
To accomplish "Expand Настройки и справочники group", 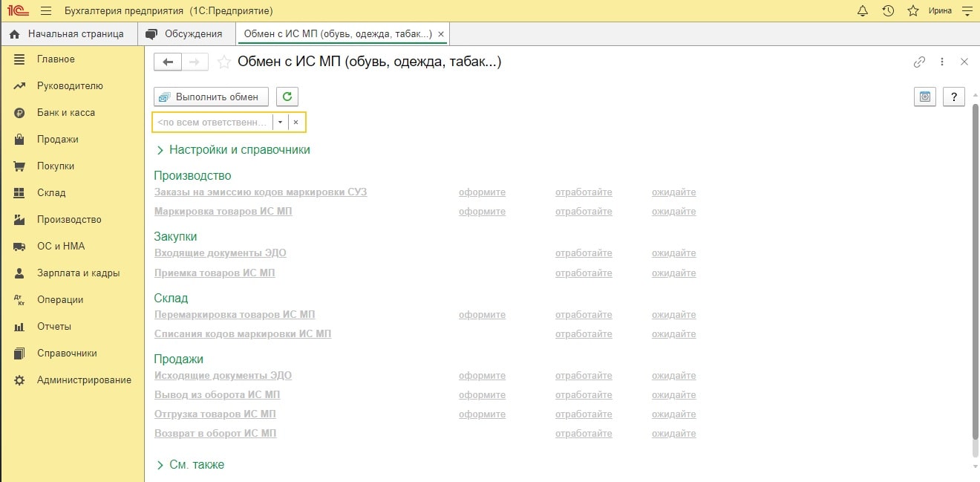I will [x=233, y=150].
